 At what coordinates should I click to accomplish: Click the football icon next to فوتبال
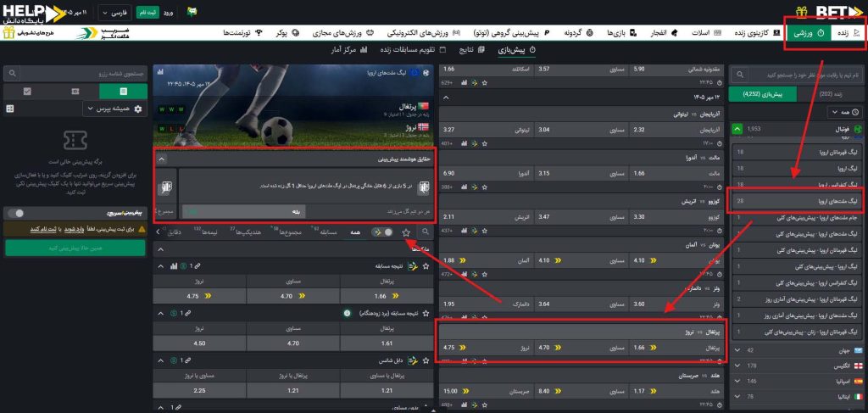[859, 129]
